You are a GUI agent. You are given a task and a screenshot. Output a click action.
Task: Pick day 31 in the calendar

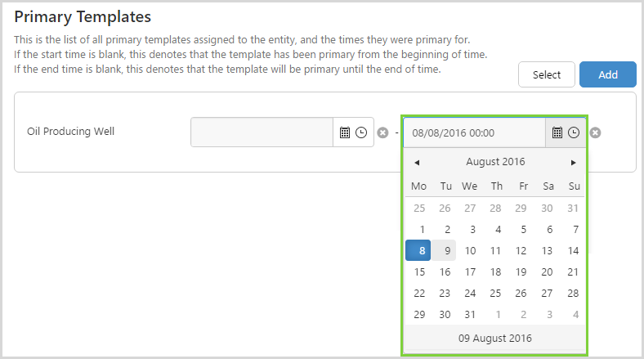point(470,315)
